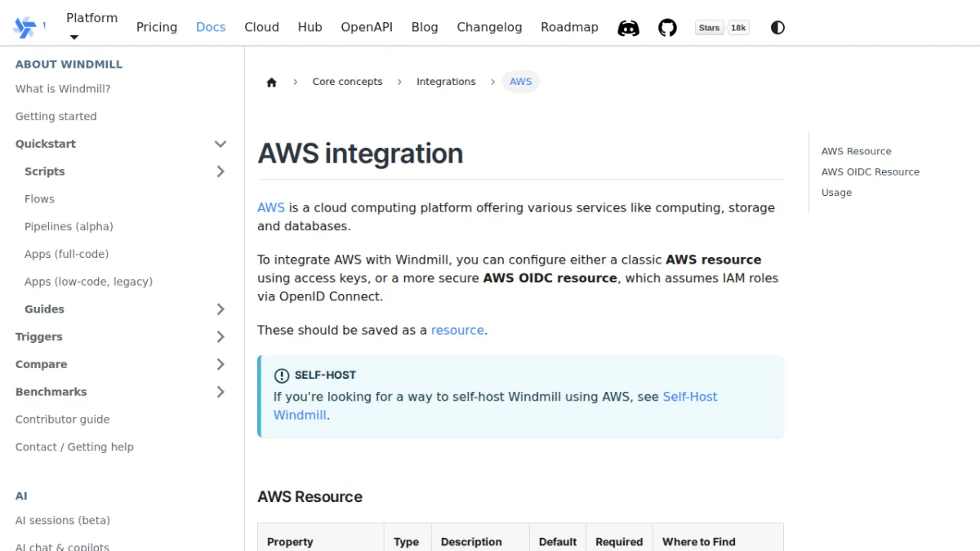This screenshot has height=551, width=980.
Task: Open the Roadmap nav item
Action: click(569, 27)
